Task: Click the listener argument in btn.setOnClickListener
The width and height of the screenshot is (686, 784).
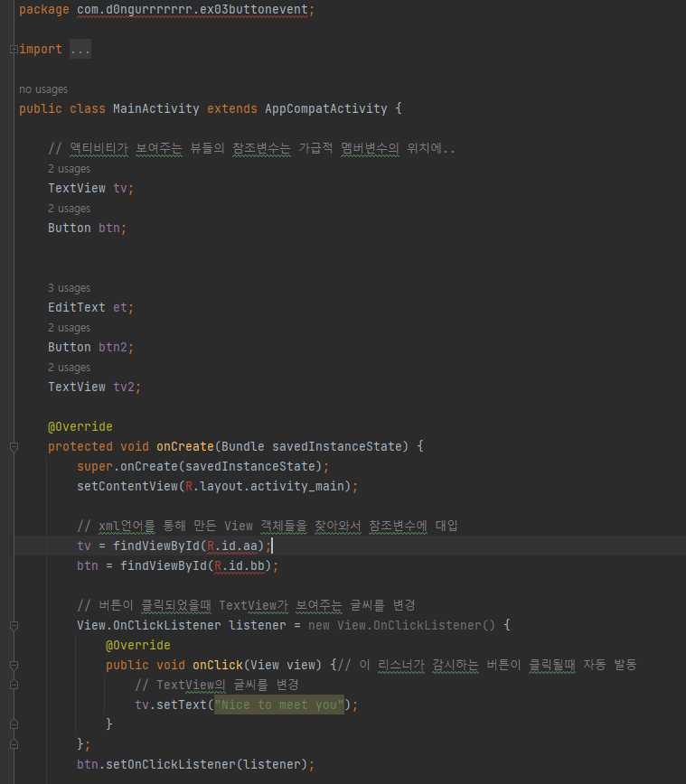Action: pyautogui.click(x=272, y=764)
